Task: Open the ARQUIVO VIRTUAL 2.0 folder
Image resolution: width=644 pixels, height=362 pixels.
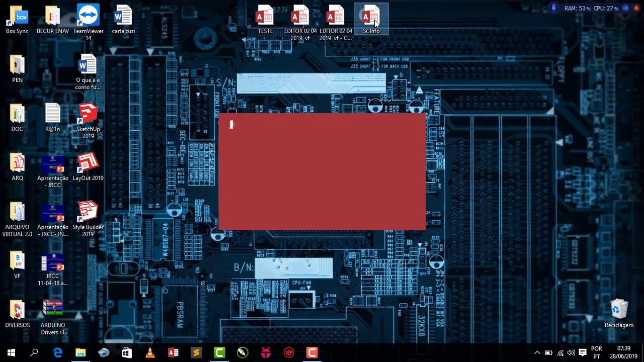Action: point(17,219)
